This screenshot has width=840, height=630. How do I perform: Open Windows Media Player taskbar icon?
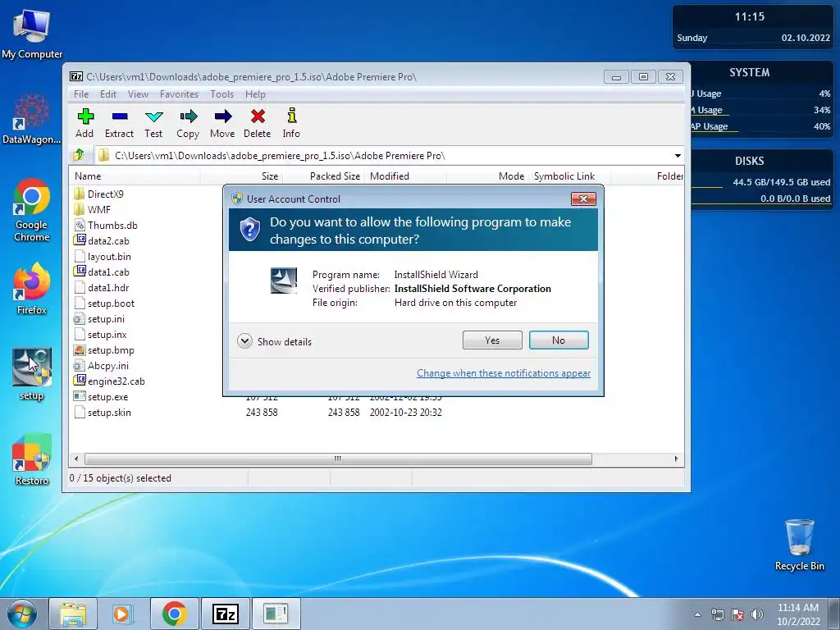pos(123,614)
